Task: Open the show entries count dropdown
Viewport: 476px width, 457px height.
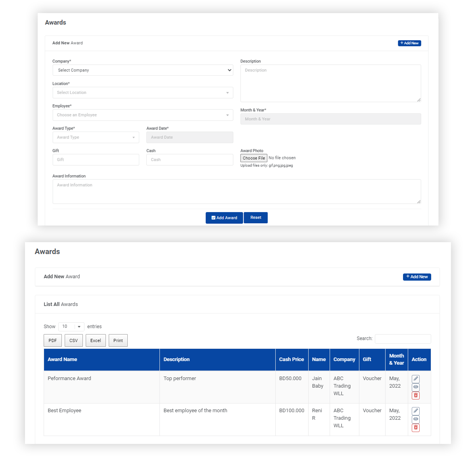Action: 71,327
